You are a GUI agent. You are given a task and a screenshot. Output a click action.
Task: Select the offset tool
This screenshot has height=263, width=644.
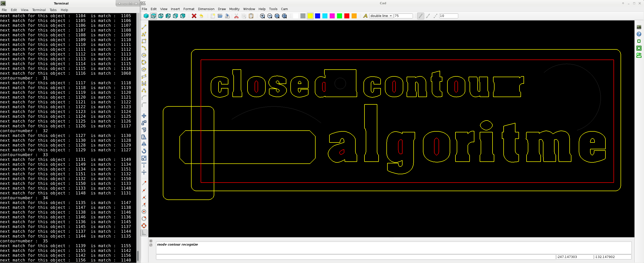click(144, 130)
